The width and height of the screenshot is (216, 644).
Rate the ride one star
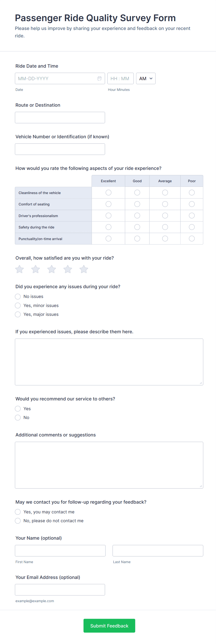[x=20, y=269]
